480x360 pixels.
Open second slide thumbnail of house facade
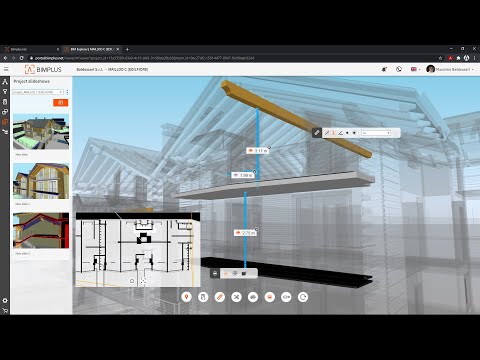(41, 181)
